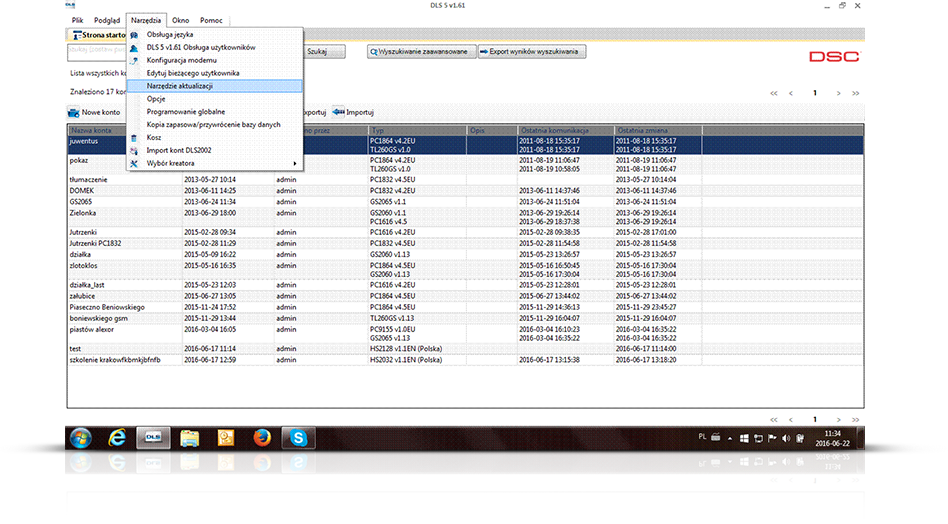Jump to the first page below the table
The image size is (948, 524).
pos(774,419)
